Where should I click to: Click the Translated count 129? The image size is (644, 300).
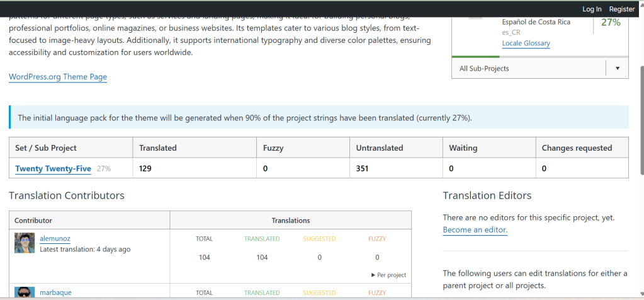click(x=145, y=168)
